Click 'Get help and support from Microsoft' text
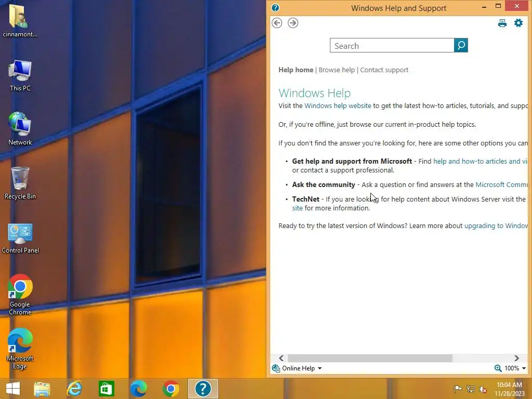The width and height of the screenshot is (532, 399). pos(352,162)
